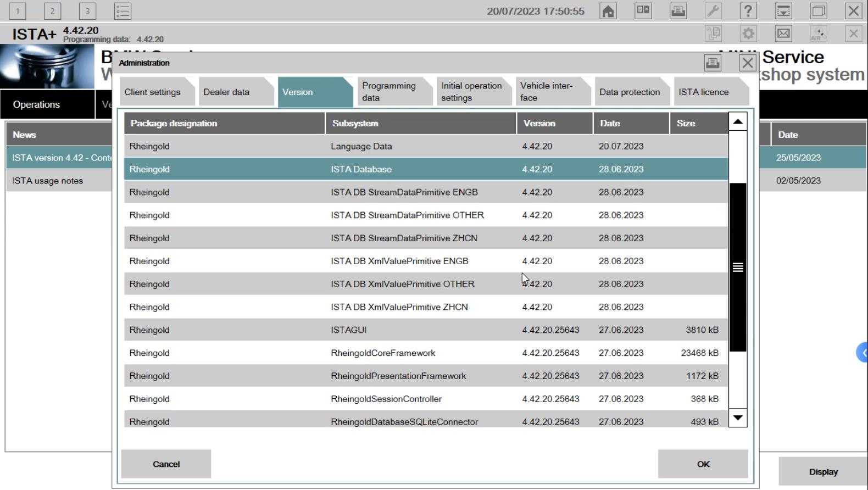Go to the Home screen icon

pos(608,10)
